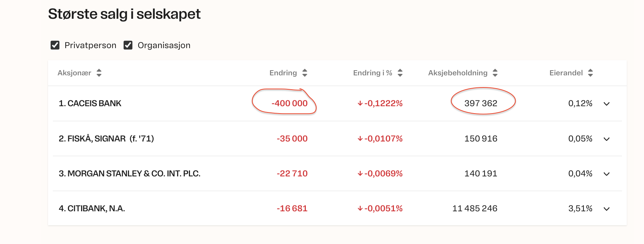This screenshot has height=244, width=644.
Task: Click the 3,51% ownership value
Action: (581, 208)
